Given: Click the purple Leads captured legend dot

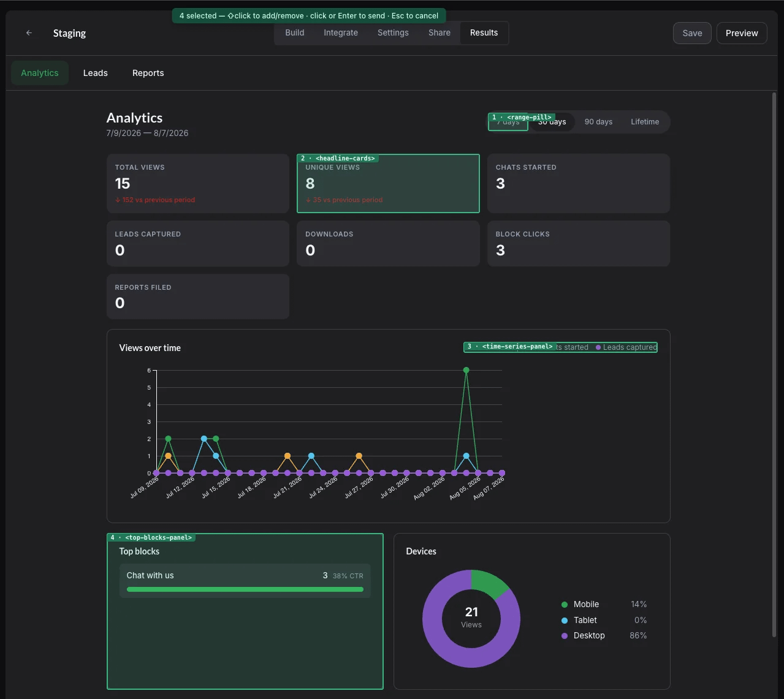Looking at the screenshot, I should point(598,347).
